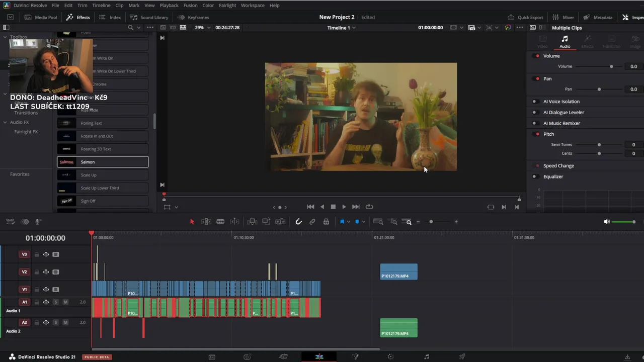This screenshot has width=644, height=362.
Task: Toggle the Pan enable switch
Action: (537, 78)
